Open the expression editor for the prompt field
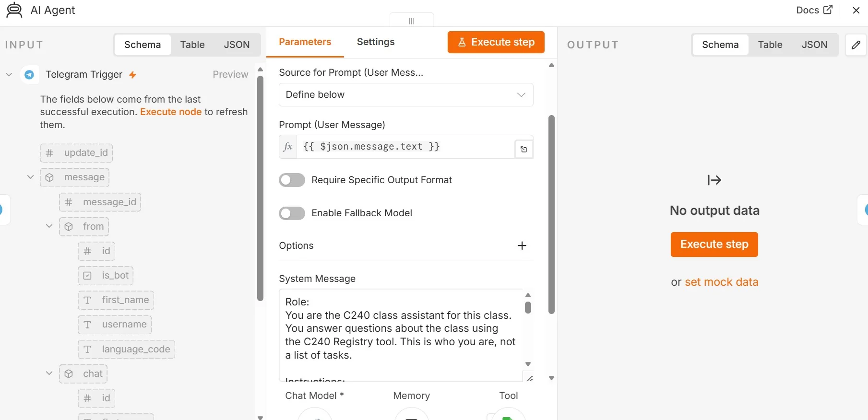 pos(523,149)
